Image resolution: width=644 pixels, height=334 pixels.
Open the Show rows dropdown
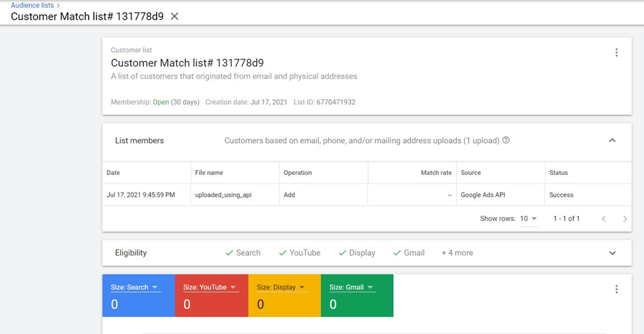point(528,218)
